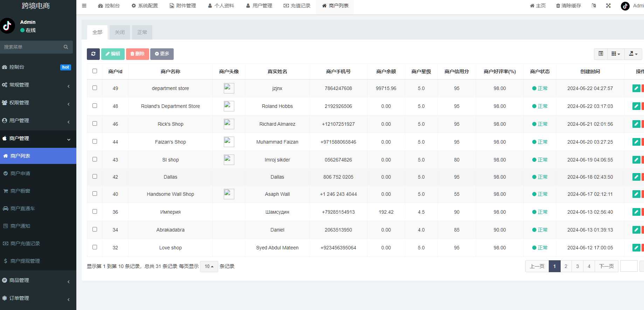Switch to 正常 filter tab
644x310 pixels.
pyautogui.click(x=142, y=32)
